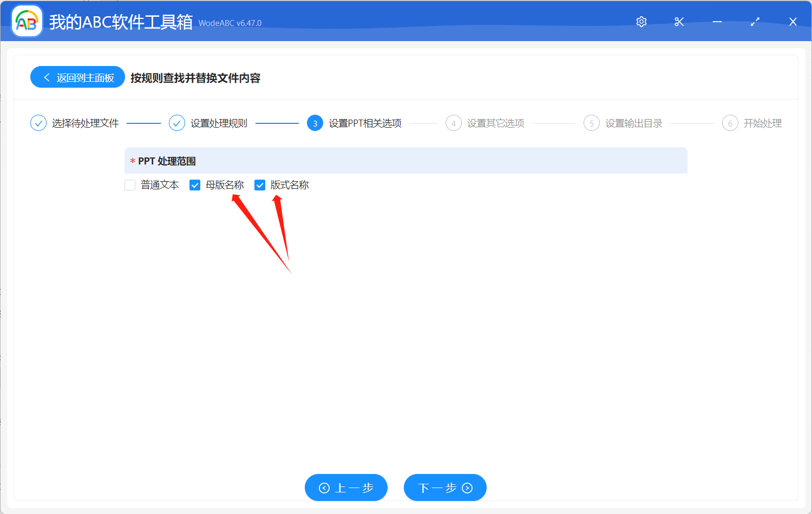
Task: Enable the 普通文本 checkbox
Action: 130,184
